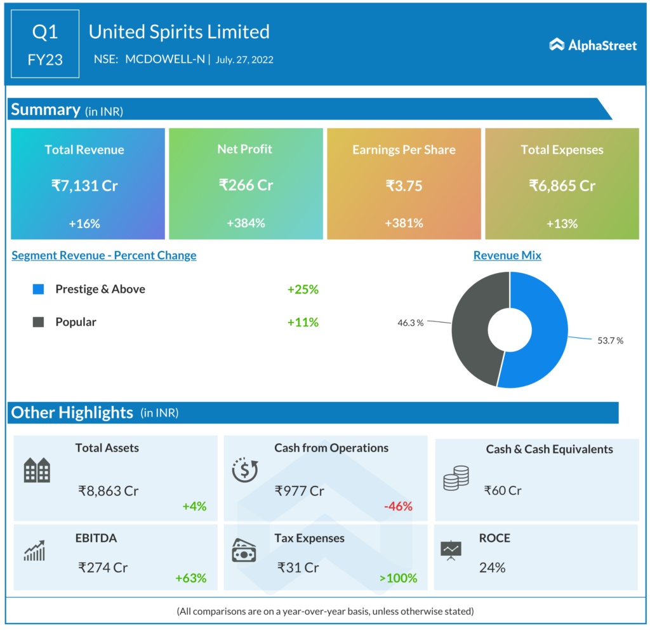Open the Revenue Mix link

(x=507, y=255)
